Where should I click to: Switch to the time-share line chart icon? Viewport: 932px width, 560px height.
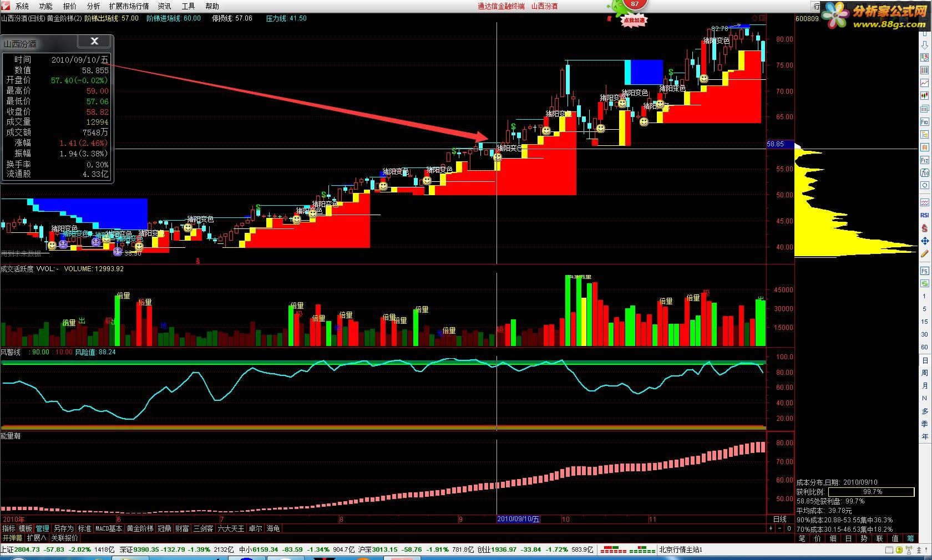coord(925,83)
